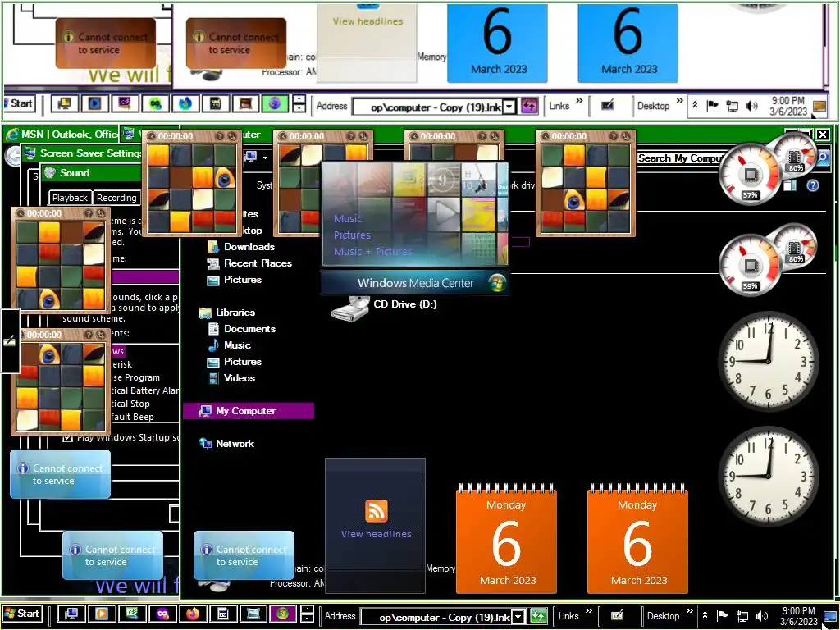Toggle Play Windows Startup sound checkbox
840x630 pixels.
(67, 438)
